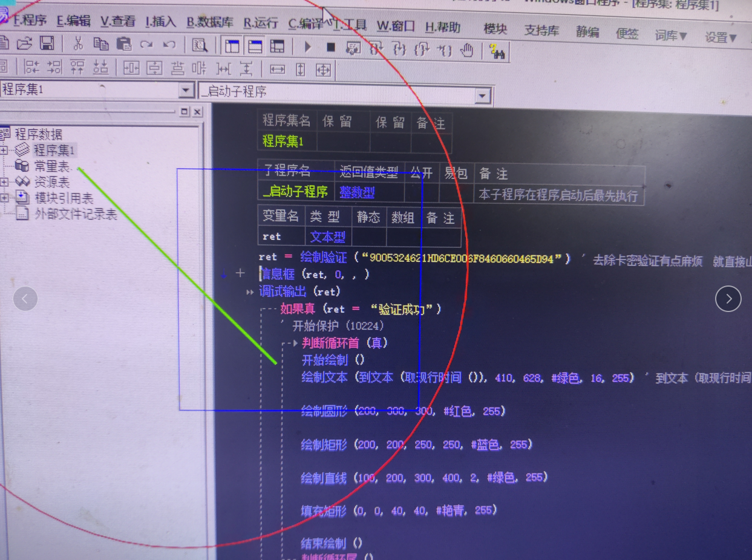The width and height of the screenshot is (752, 560).
Task: Open the 词库 dropdown menu
Action: [671, 36]
